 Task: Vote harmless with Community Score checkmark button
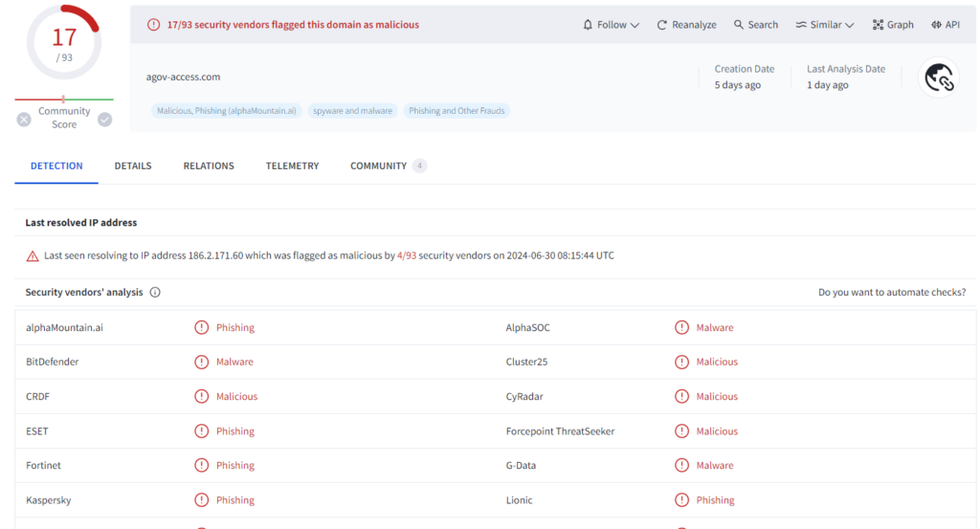click(x=104, y=120)
